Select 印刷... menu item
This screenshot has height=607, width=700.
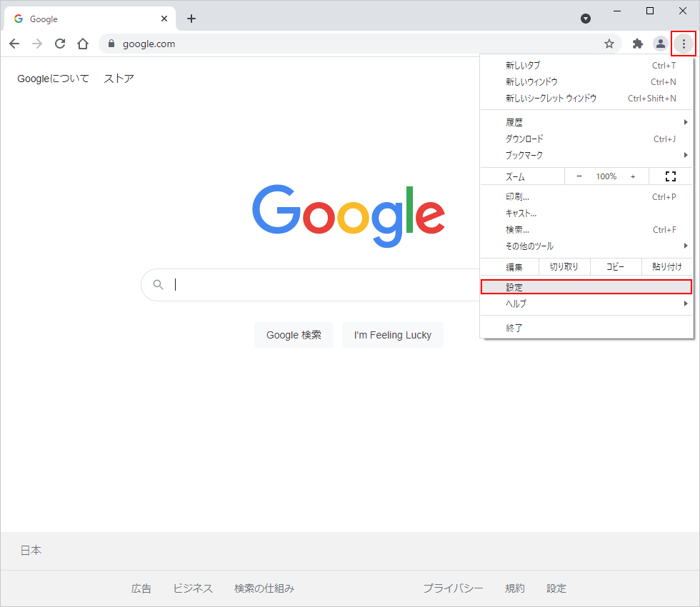pos(586,197)
